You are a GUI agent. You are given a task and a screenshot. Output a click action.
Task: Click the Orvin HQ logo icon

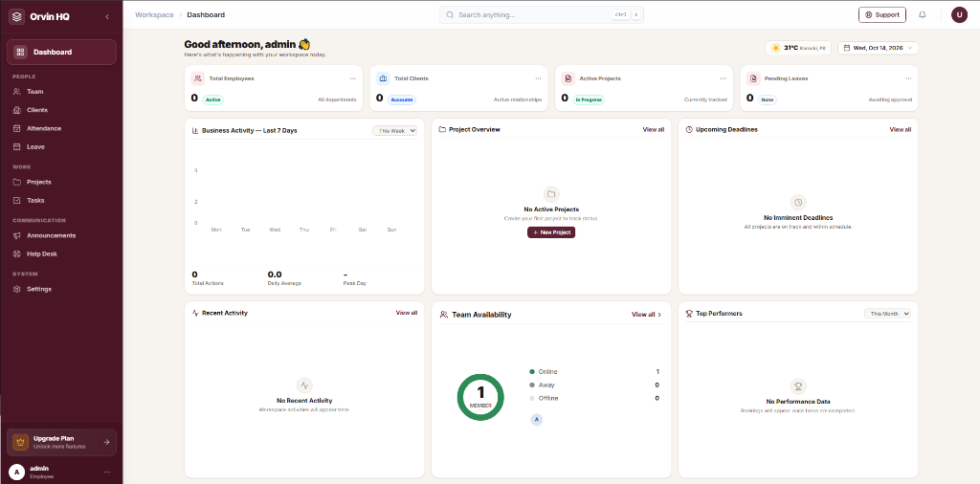point(17,16)
